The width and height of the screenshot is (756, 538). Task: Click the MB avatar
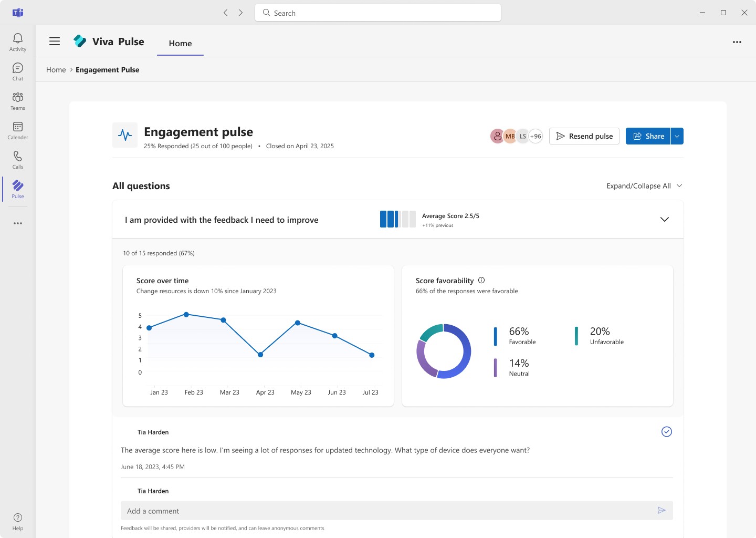point(510,136)
